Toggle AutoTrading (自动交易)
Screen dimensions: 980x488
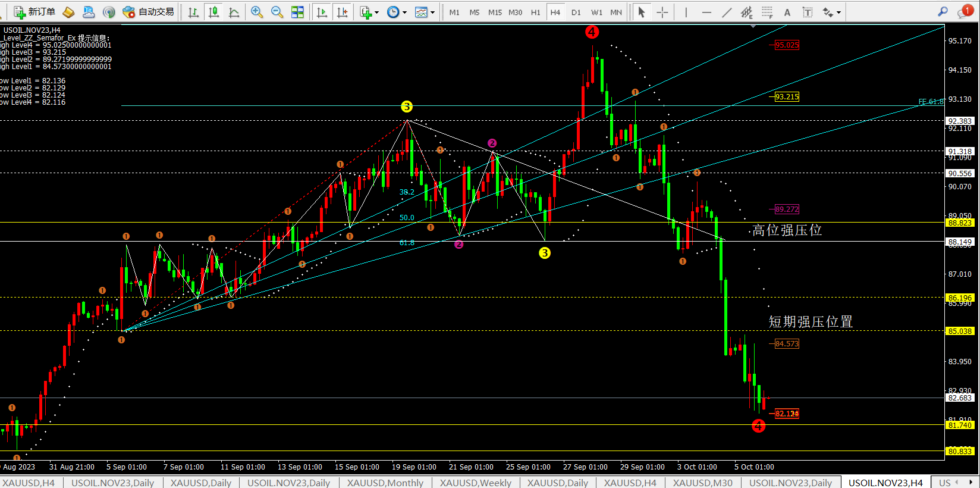[148, 12]
